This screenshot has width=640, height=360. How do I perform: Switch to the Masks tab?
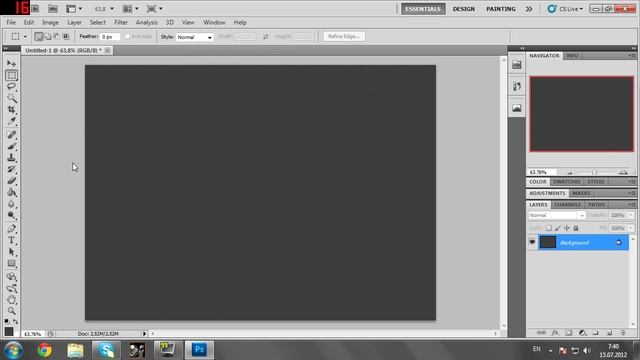point(581,193)
